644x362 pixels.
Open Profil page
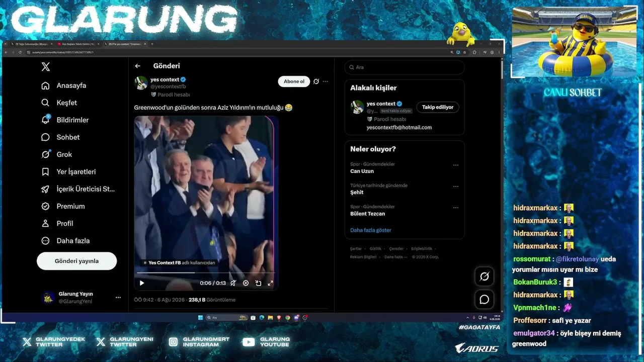click(x=57, y=223)
